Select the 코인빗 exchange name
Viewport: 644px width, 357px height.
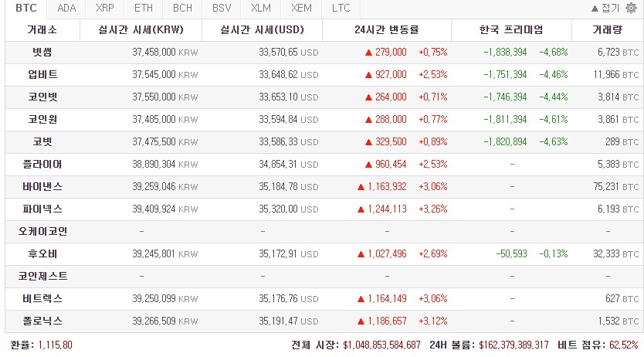point(42,97)
